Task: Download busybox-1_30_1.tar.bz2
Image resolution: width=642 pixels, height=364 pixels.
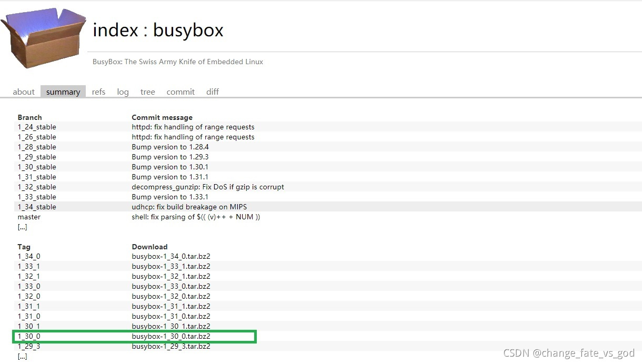Action: coord(171,326)
